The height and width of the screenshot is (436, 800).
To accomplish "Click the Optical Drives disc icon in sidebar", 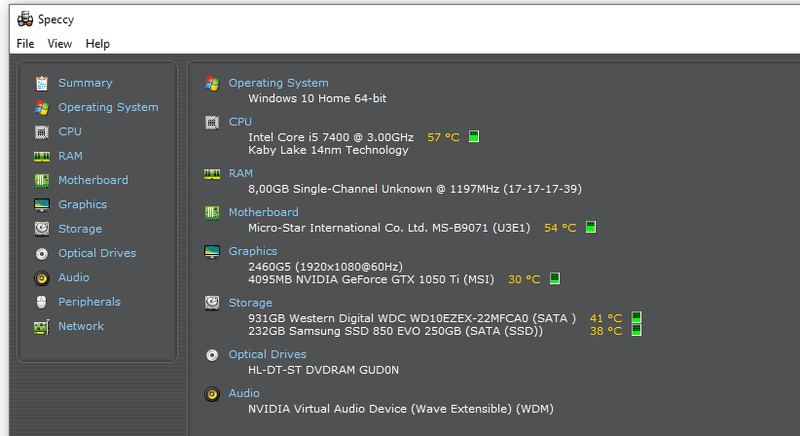I will click(x=41, y=254).
